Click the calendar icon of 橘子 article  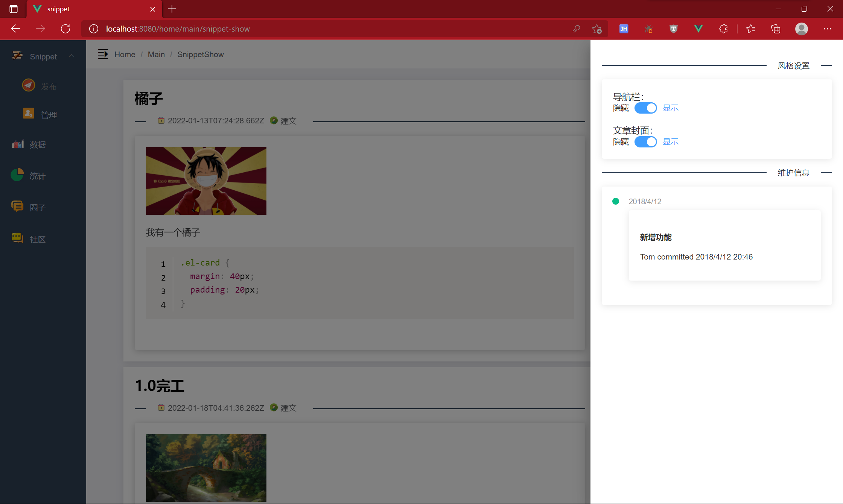click(161, 120)
